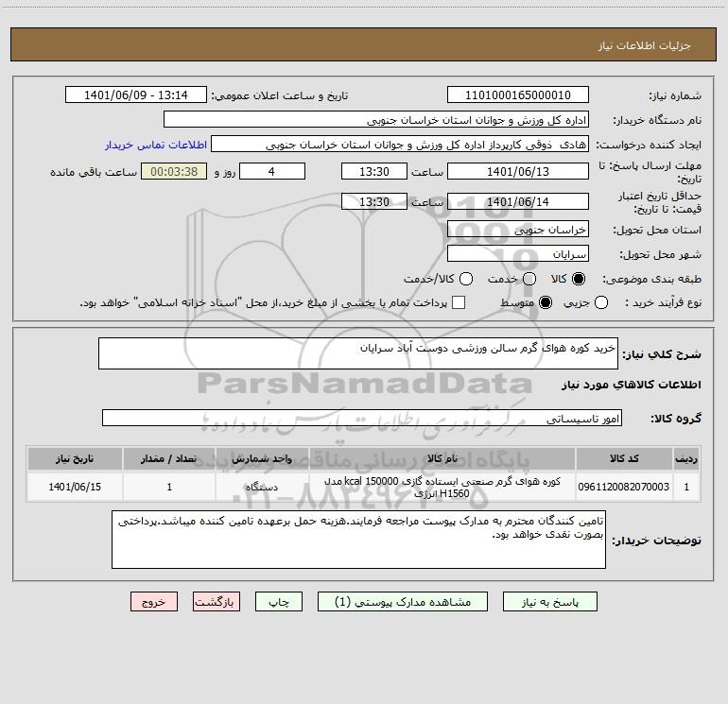
Task: Click the بازگشت back button
Action: (217, 602)
